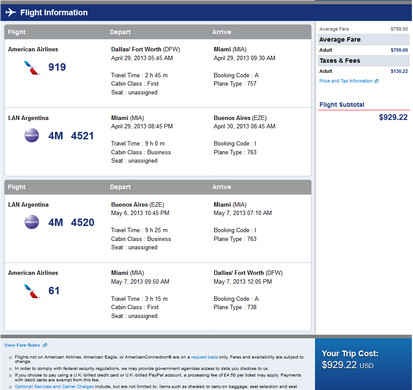Click the airplane icon in Flight Information header

click(11, 12)
